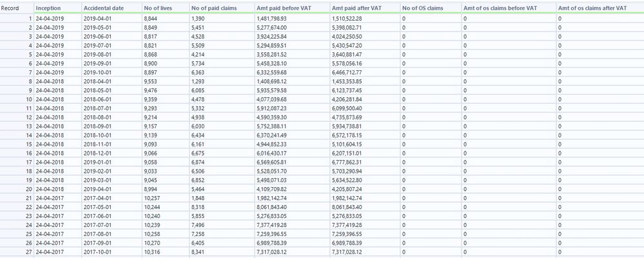The image size is (644, 258).
Task: Click paid claims cell 4,938
Action: 197,117
